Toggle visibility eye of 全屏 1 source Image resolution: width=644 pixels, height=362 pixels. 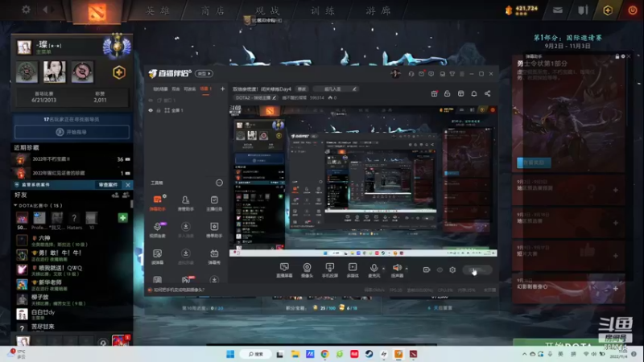[x=151, y=110]
